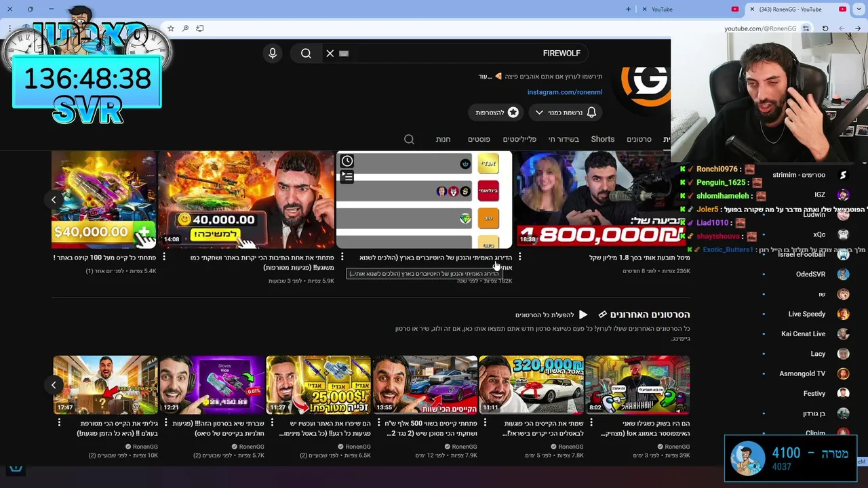Open the 18:38 video thumbnail with 1,800,000

point(602,200)
